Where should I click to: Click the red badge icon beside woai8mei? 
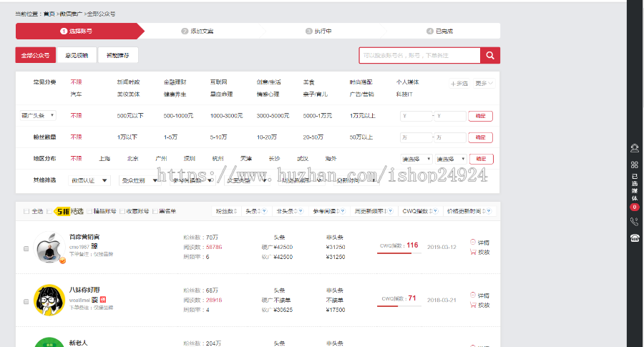[x=103, y=300]
